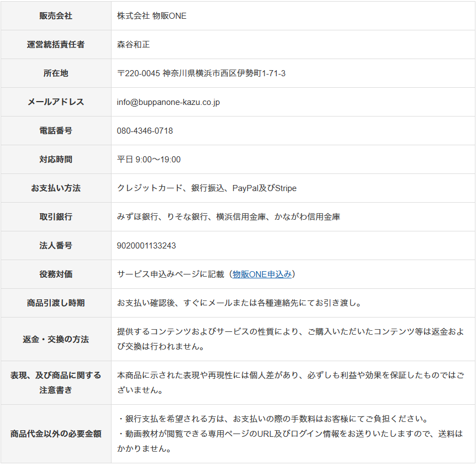
Task: Click the 販売会社 header cell
Action: [56, 16]
